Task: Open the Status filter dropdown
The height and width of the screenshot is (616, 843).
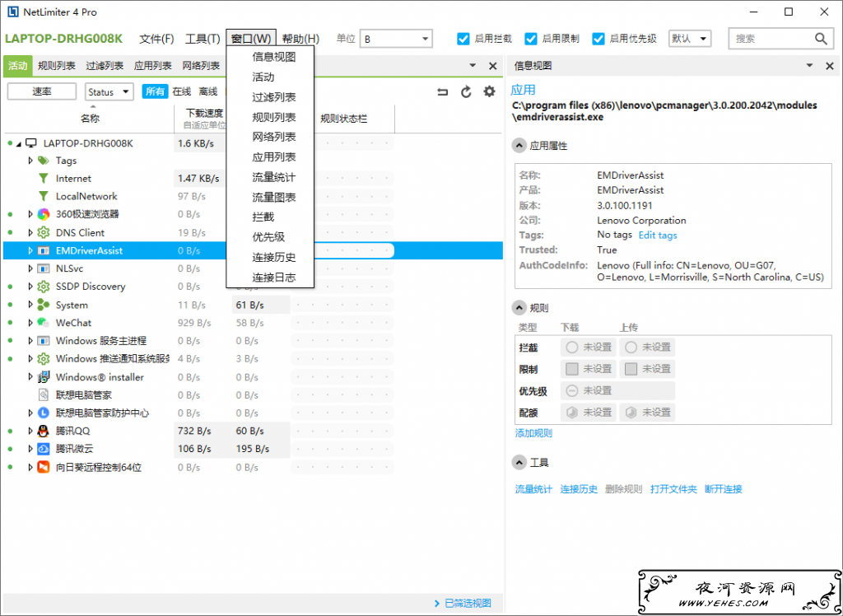Action: [x=109, y=92]
